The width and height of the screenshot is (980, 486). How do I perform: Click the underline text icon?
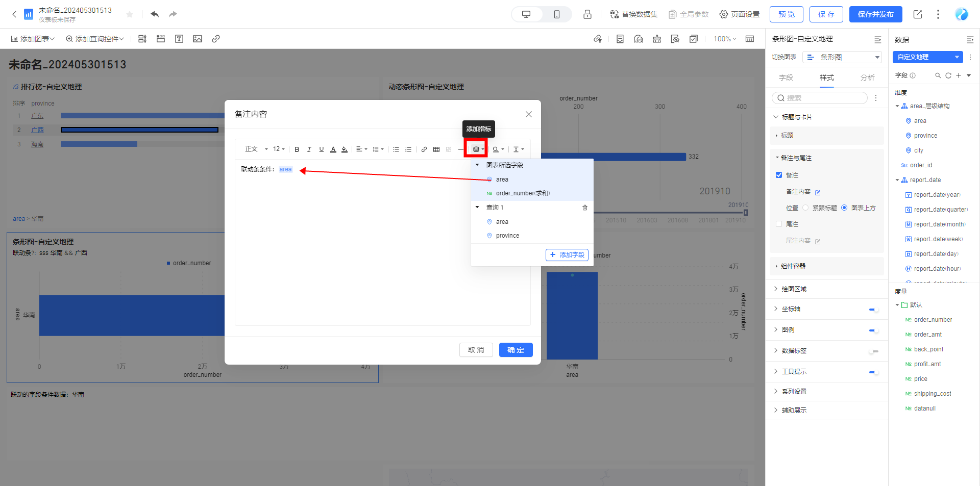coord(321,149)
